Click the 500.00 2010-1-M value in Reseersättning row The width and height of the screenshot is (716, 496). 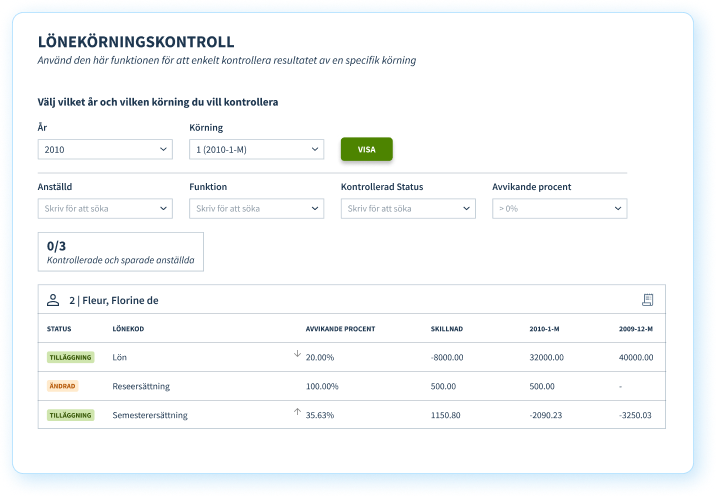542,386
